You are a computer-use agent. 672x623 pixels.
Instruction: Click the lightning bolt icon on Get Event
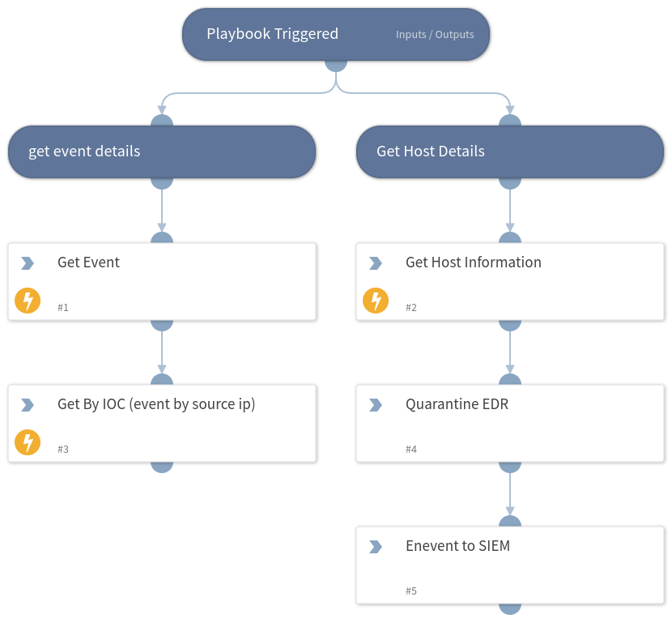28,301
